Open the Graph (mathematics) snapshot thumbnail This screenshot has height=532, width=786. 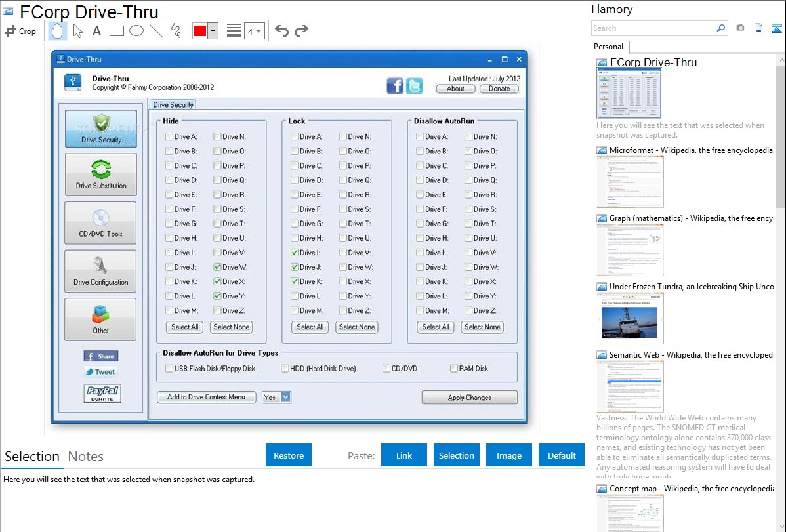pyautogui.click(x=630, y=250)
